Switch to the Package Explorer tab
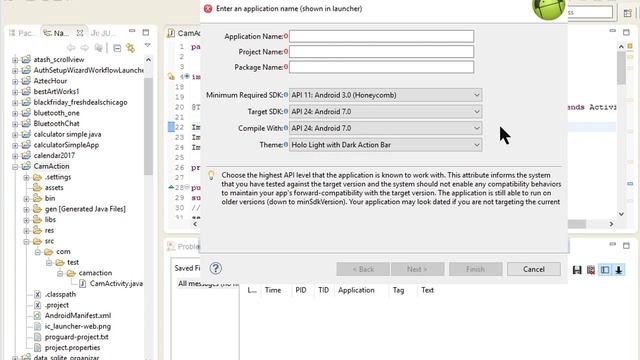This screenshot has width=640, height=360. (22, 33)
